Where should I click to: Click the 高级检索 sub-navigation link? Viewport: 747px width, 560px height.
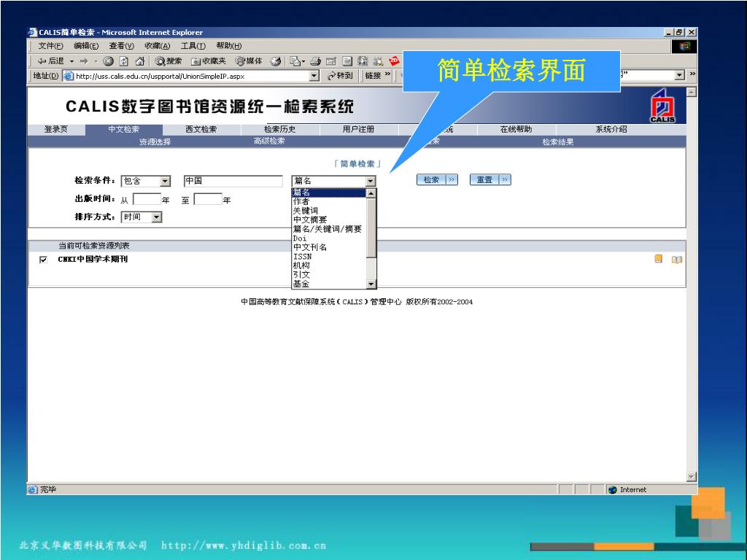[269, 141]
